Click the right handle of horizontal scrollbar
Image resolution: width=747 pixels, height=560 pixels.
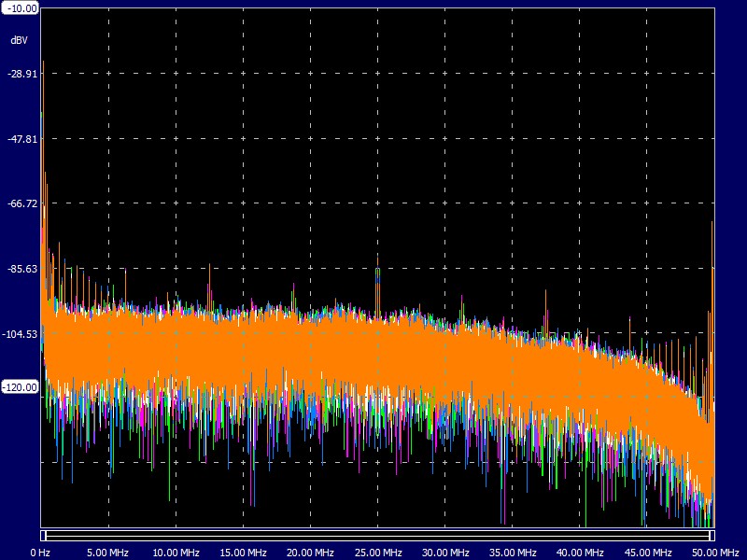(x=712, y=536)
